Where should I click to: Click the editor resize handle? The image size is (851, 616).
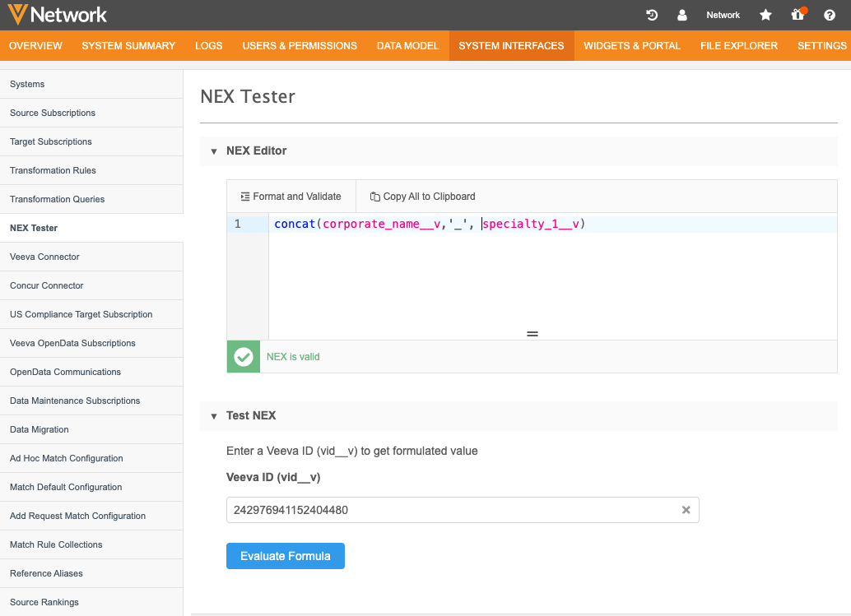click(x=532, y=334)
